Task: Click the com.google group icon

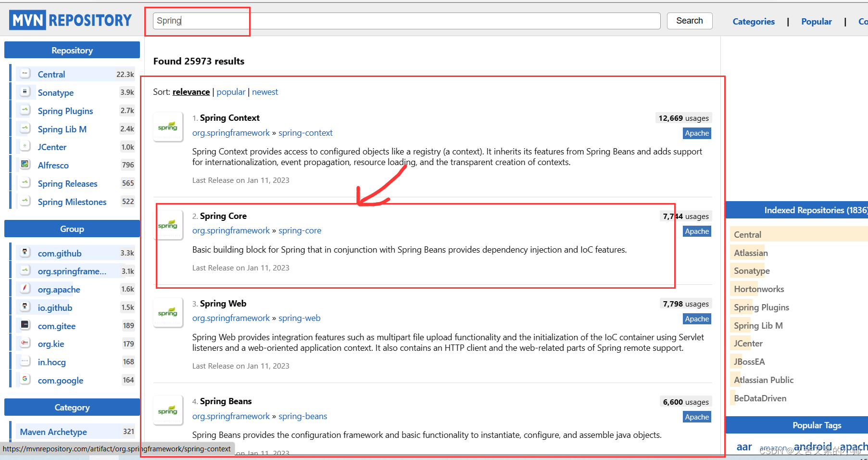Action: coord(25,380)
